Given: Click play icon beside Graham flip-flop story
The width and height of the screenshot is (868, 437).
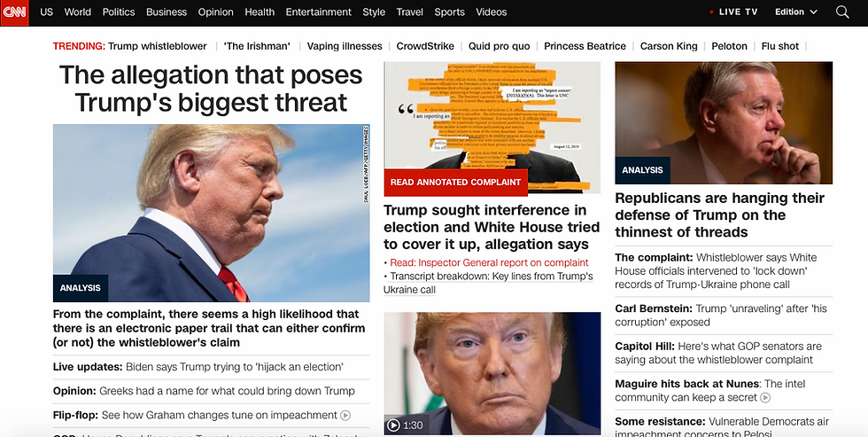Looking at the screenshot, I should 345,415.
